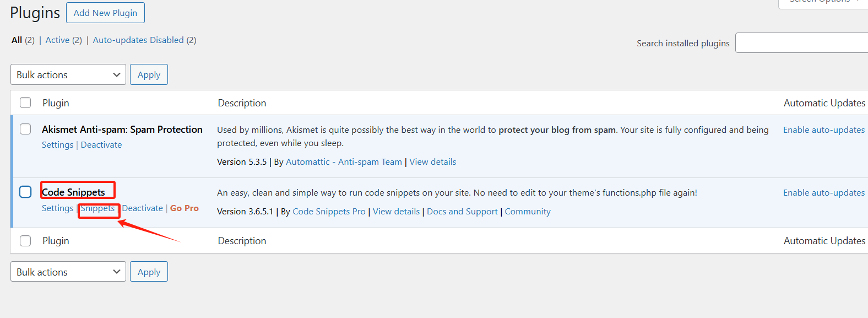Open Docs and Support link
868x318 pixels.
tap(462, 211)
